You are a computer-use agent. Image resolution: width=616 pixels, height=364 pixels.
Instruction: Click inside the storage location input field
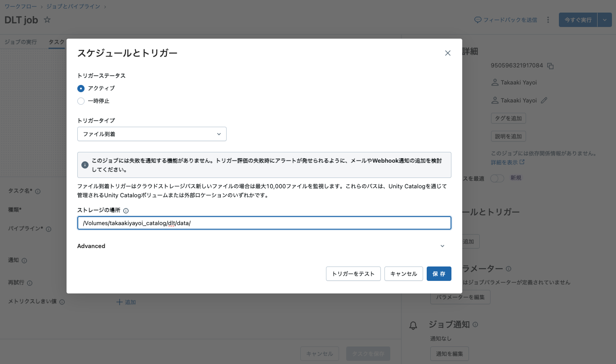click(x=263, y=223)
